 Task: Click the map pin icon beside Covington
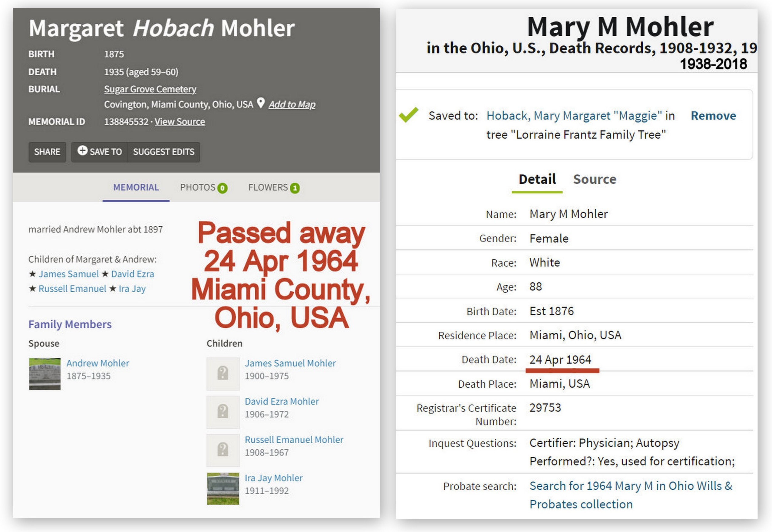[261, 103]
